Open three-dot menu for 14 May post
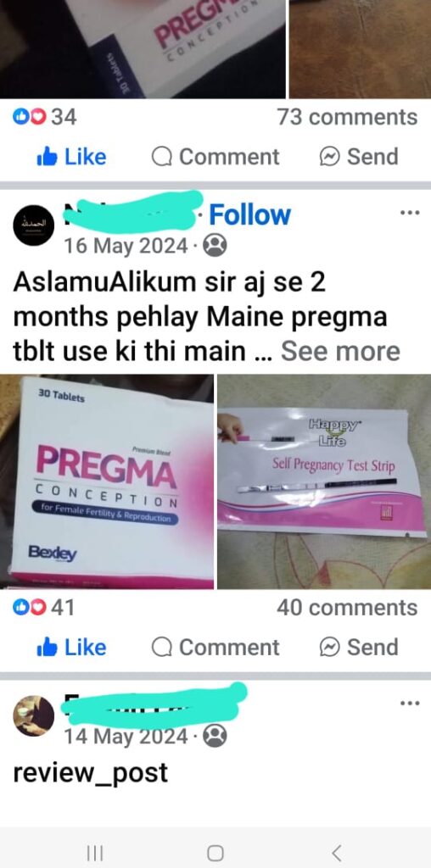This screenshot has width=431, height=868. pos(410,703)
